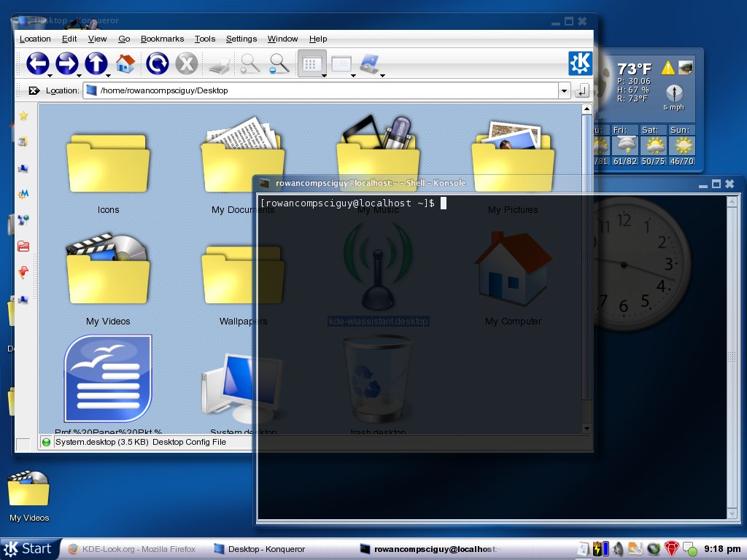Navigate up one directory level
This screenshot has height=560, width=747.
coord(96,63)
